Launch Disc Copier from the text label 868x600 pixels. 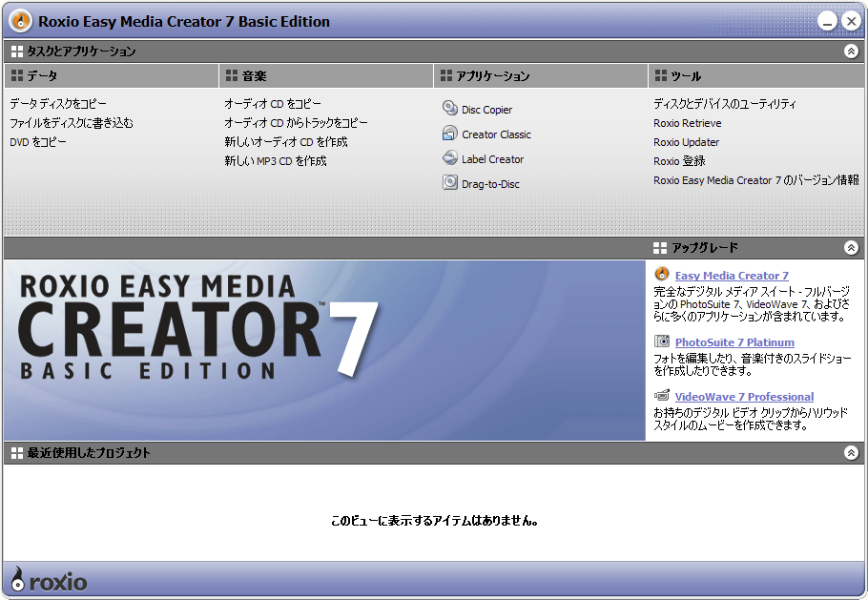(487, 110)
